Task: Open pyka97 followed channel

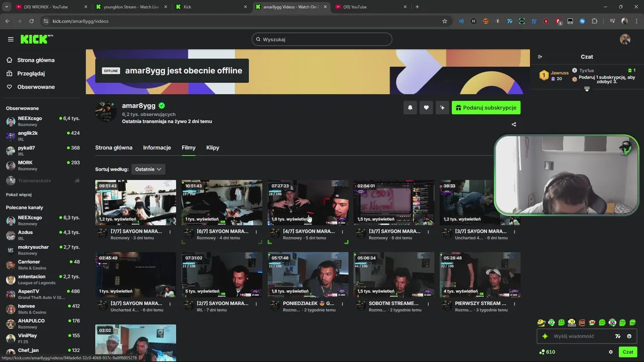Action: (x=43, y=151)
